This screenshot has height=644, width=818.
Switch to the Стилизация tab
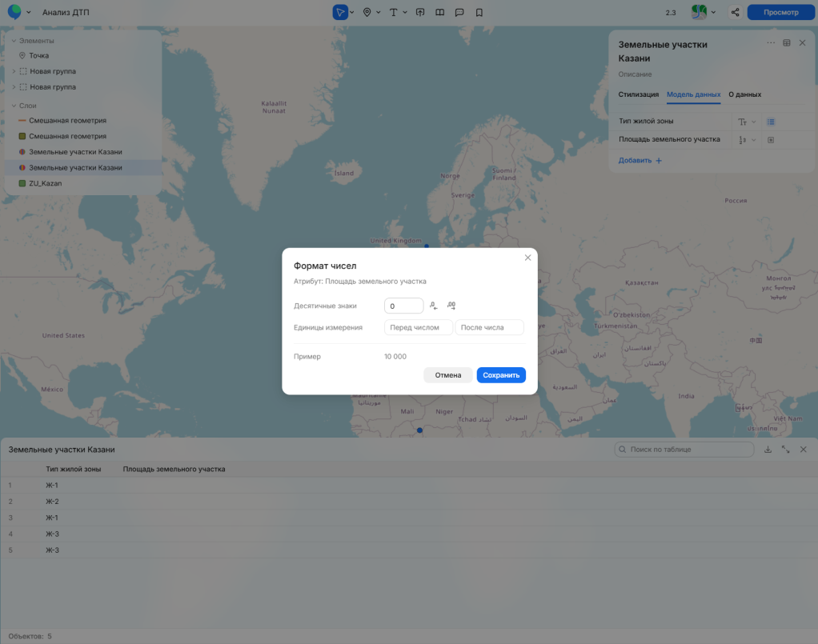638,94
